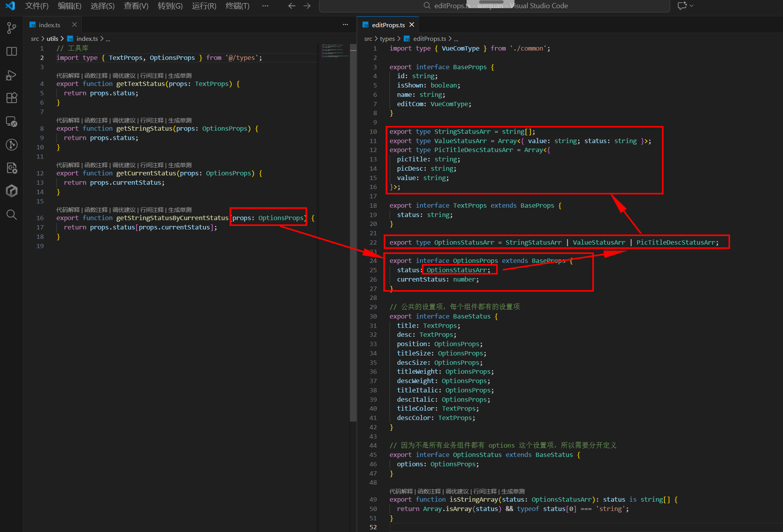This screenshot has width=783, height=532.
Task: Open the Remote Explorer view
Action: pyautogui.click(x=12, y=122)
